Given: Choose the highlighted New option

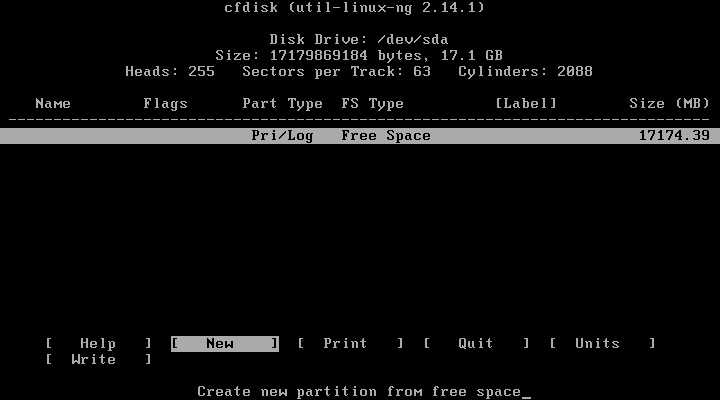Looking at the screenshot, I should point(225,344).
